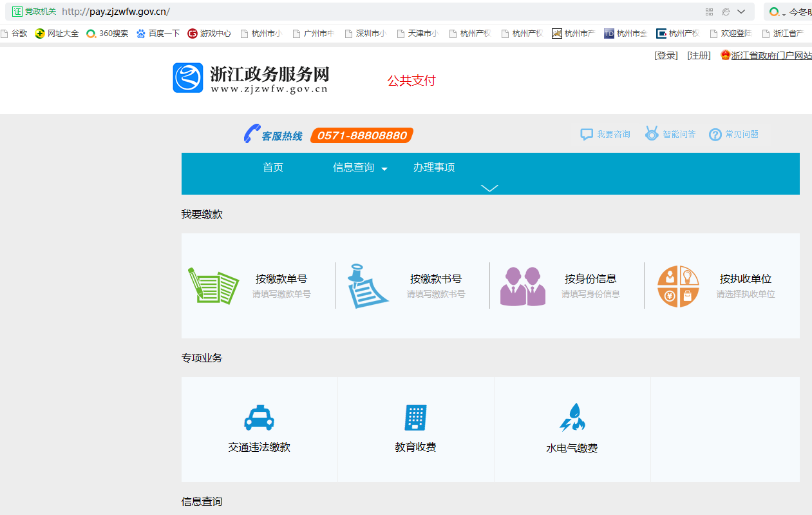Click the 专项业务 section heading

click(202, 358)
